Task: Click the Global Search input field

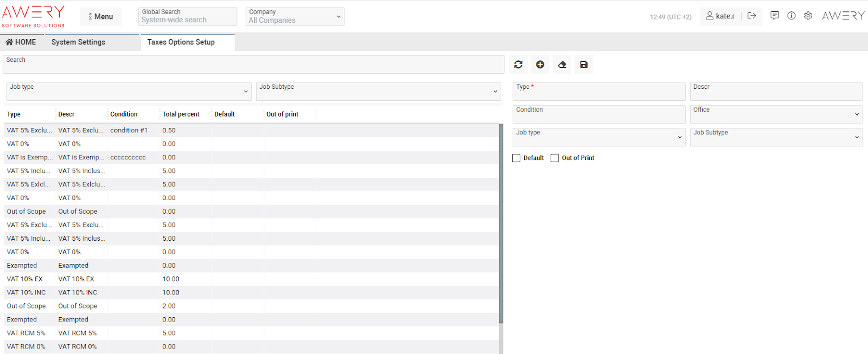Action: [188, 20]
